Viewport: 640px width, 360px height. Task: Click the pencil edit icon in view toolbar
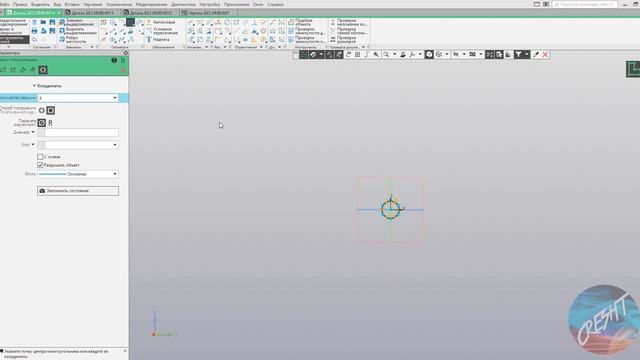pyautogui.click(x=536, y=54)
